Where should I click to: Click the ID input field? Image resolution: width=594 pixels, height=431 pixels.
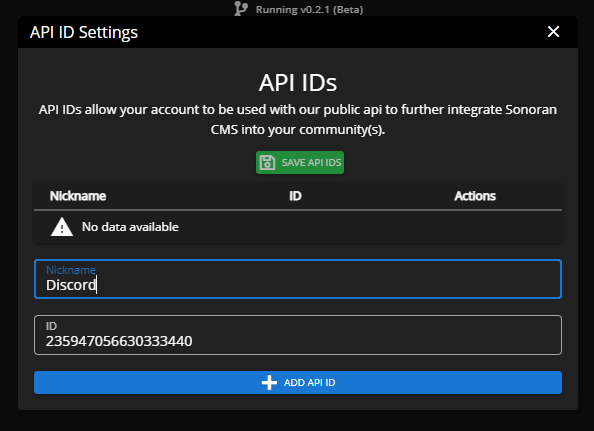298,335
